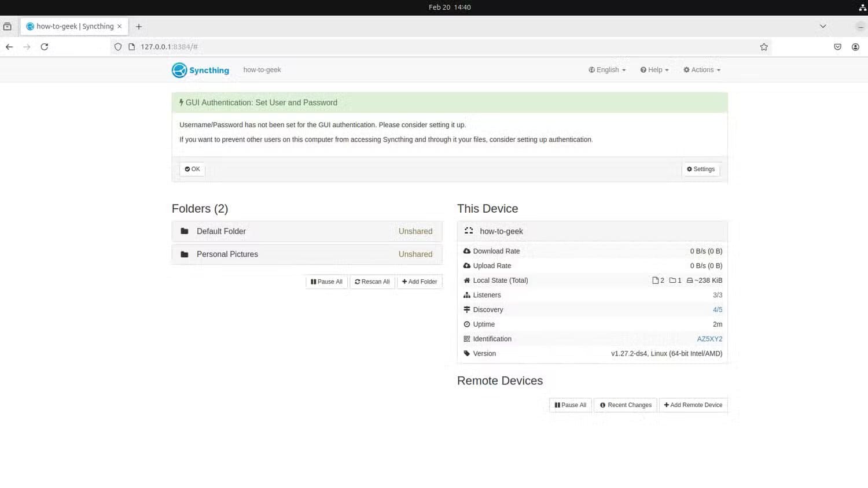
Task: Open the Help menu
Action: tap(654, 70)
